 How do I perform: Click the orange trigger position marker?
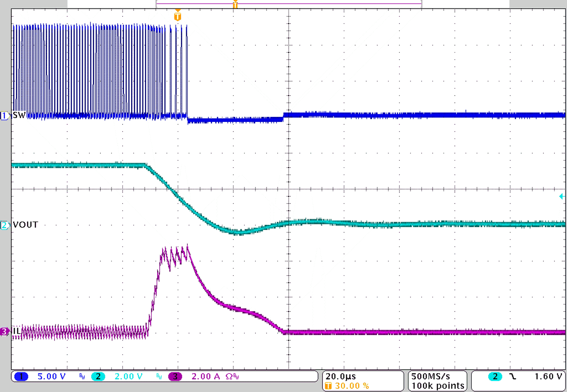pyautogui.click(x=178, y=16)
